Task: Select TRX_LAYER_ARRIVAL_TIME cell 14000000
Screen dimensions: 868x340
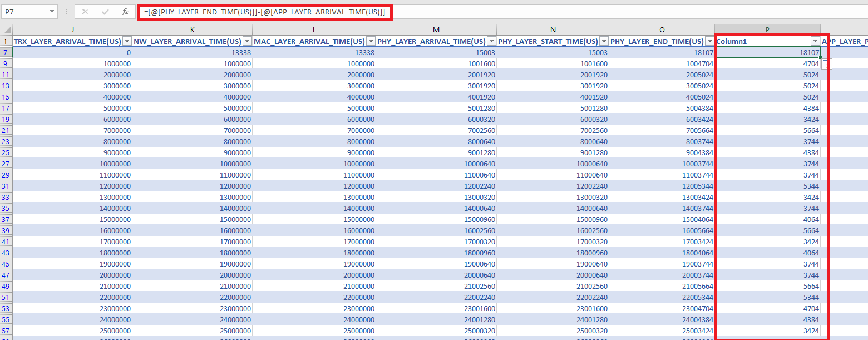Action: click(x=72, y=208)
